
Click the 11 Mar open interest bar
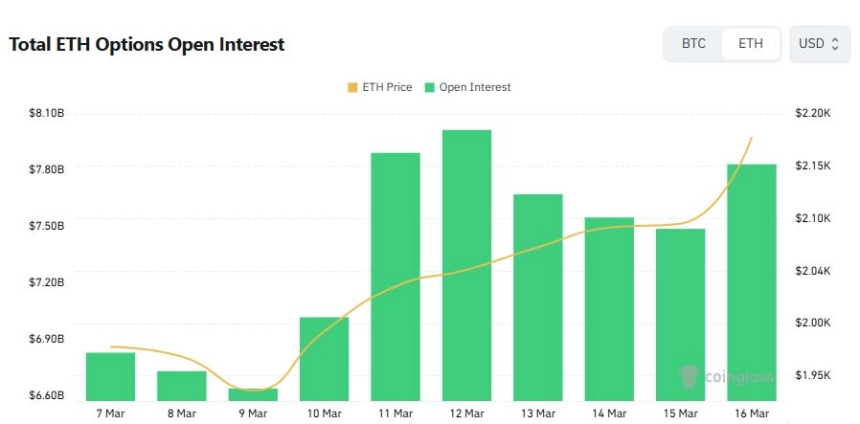(395, 276)
